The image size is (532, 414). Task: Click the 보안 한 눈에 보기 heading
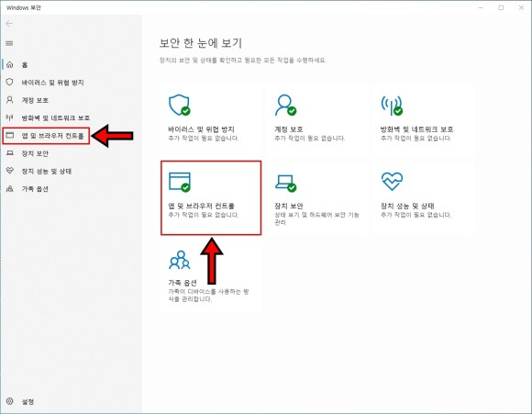point(201,43)
